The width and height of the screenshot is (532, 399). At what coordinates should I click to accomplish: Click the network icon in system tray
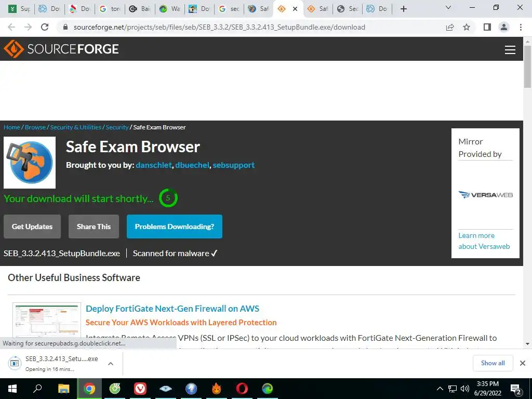tap(453, 389)
